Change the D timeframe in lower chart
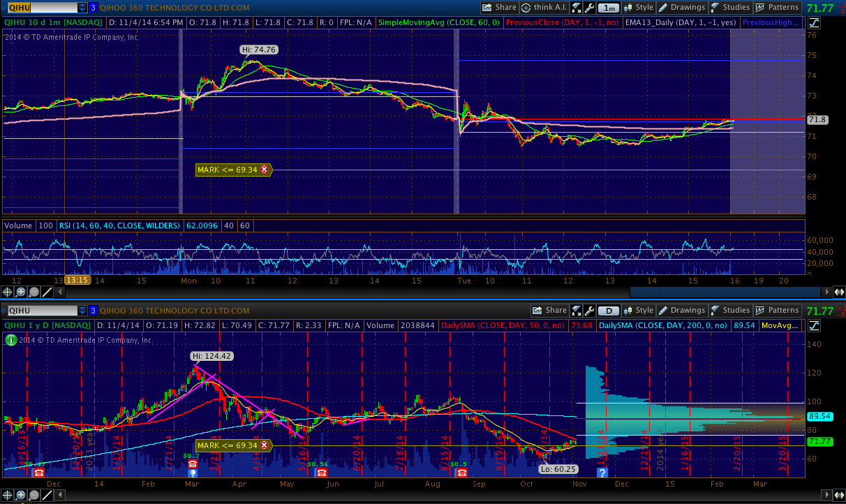Screen dimensions: 846x504 609,311
